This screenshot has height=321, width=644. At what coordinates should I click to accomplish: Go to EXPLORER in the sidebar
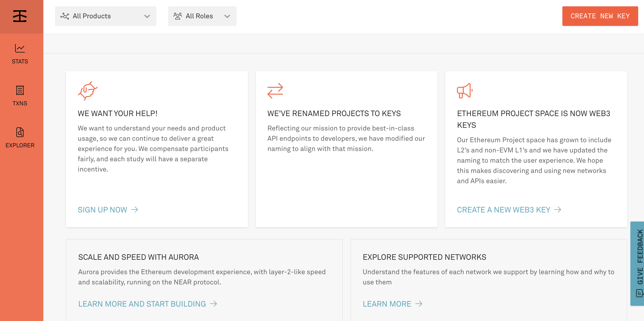[20, 138]
